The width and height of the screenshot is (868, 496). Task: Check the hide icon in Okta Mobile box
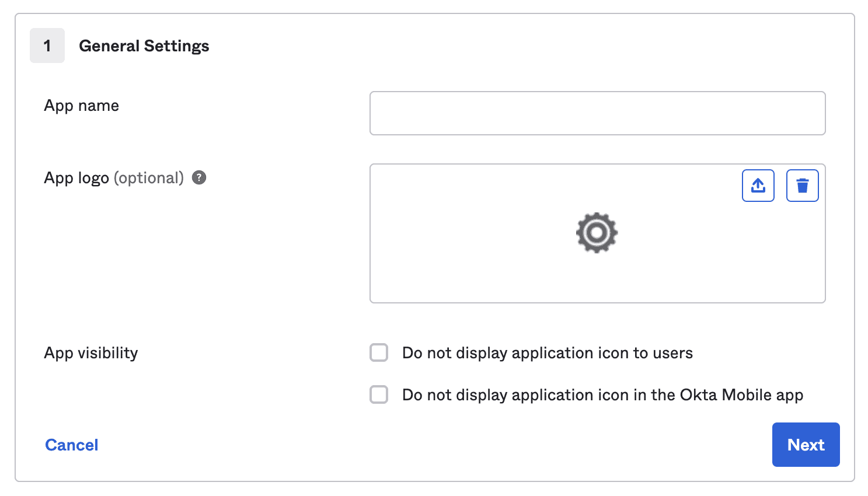379,394
